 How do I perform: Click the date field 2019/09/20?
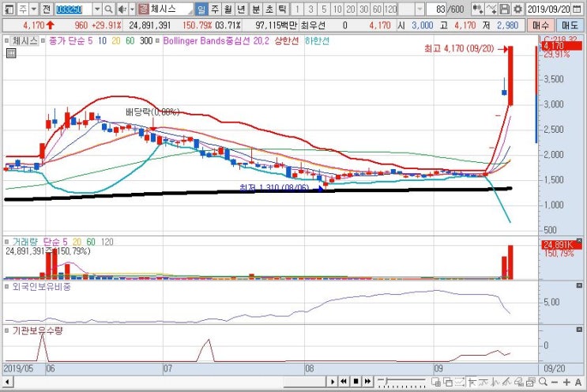[x=548, y=9]
